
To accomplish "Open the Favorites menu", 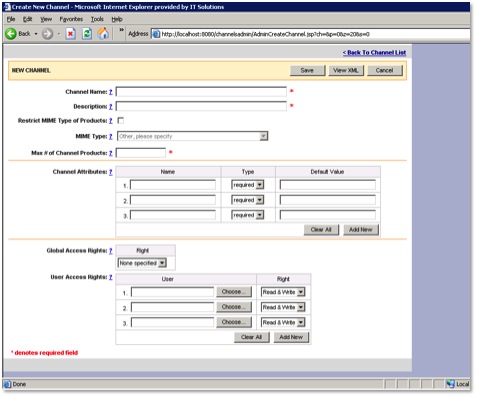I will point(71,19).
